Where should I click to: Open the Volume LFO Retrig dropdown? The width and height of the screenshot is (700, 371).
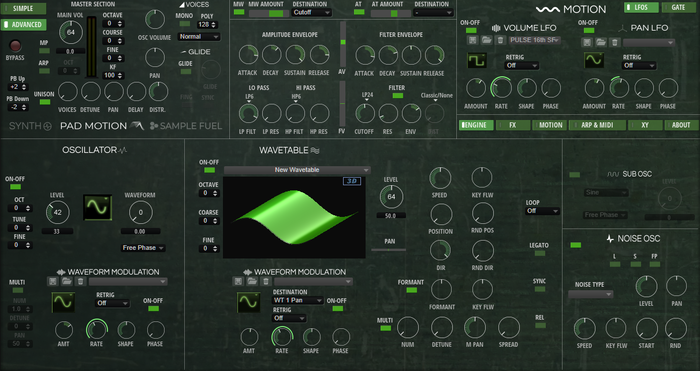coord(522,66)
